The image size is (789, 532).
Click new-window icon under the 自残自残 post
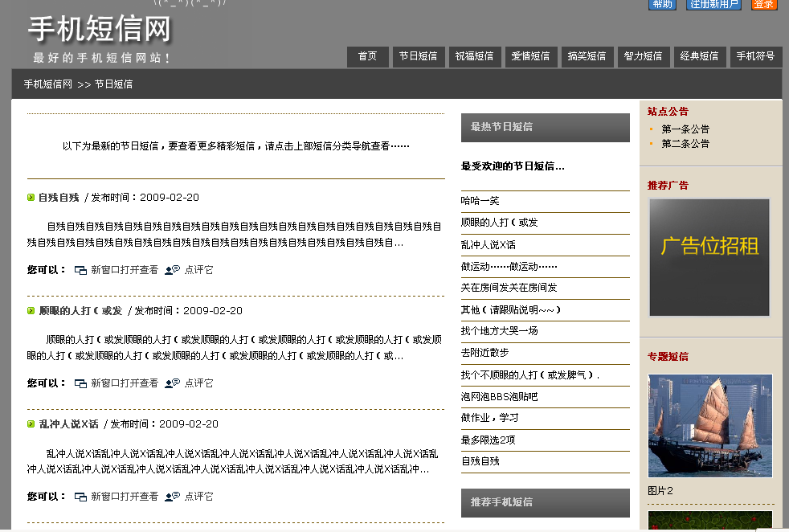(x=80, y=270)
